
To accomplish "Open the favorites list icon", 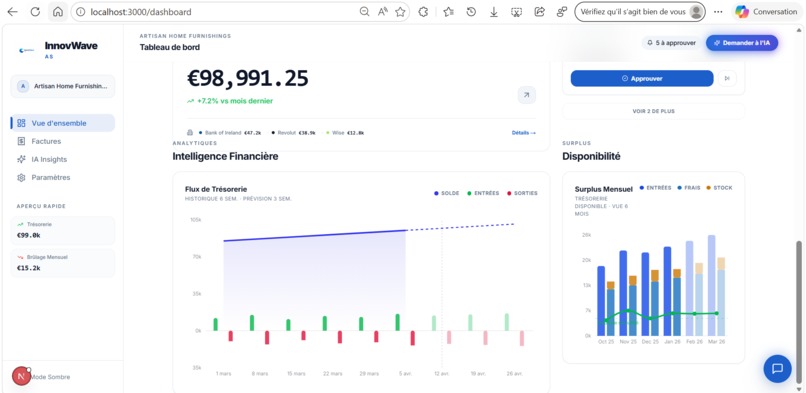I will pyautogui.click(x=448, y=12).
